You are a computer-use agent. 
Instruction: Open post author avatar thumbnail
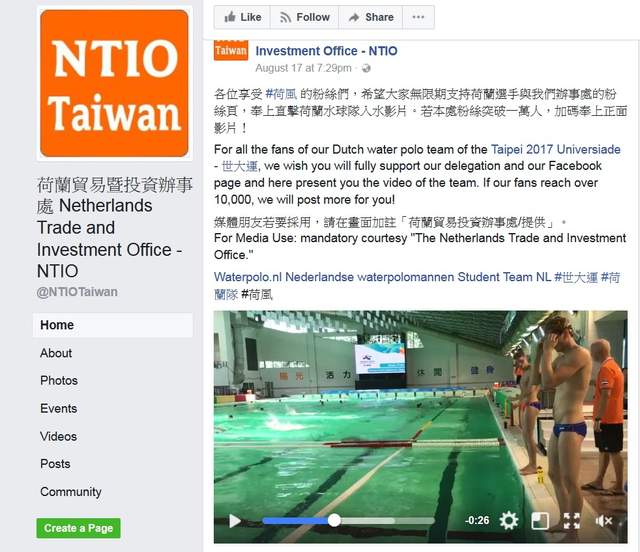click(231, 50)
